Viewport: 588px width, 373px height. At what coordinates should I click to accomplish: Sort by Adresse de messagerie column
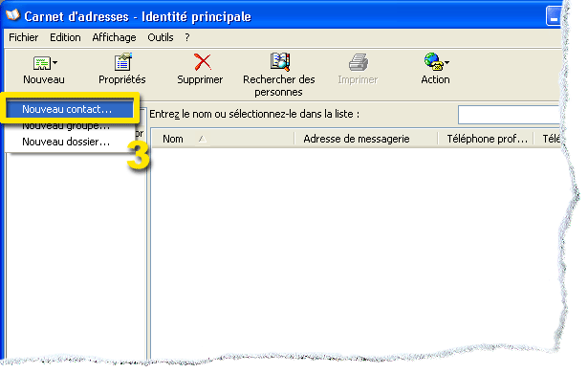(366, 139)
